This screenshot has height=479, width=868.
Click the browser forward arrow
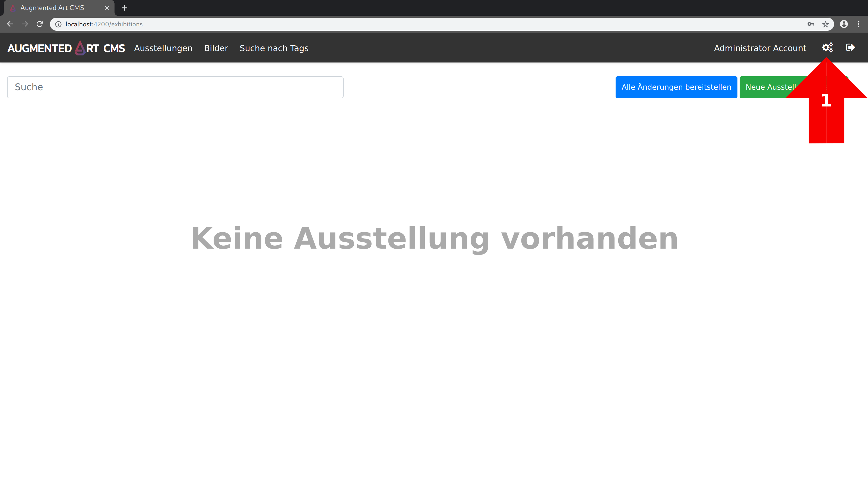(x=25, y=24)
